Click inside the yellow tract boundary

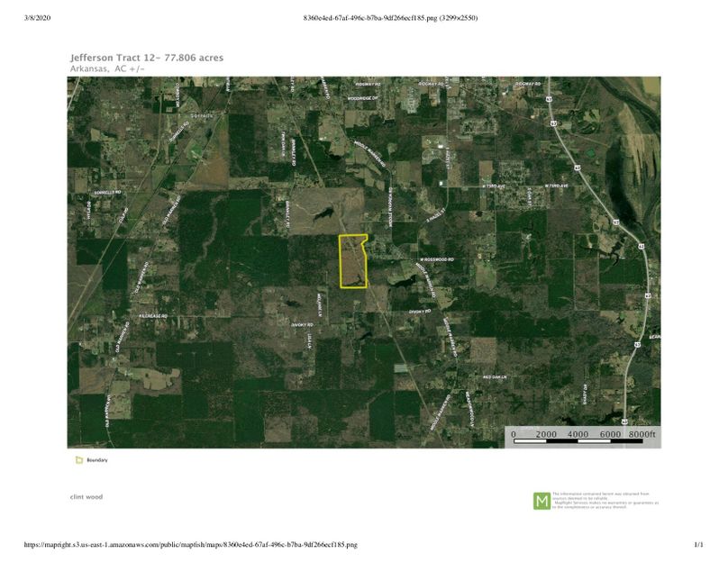(351, 261)
